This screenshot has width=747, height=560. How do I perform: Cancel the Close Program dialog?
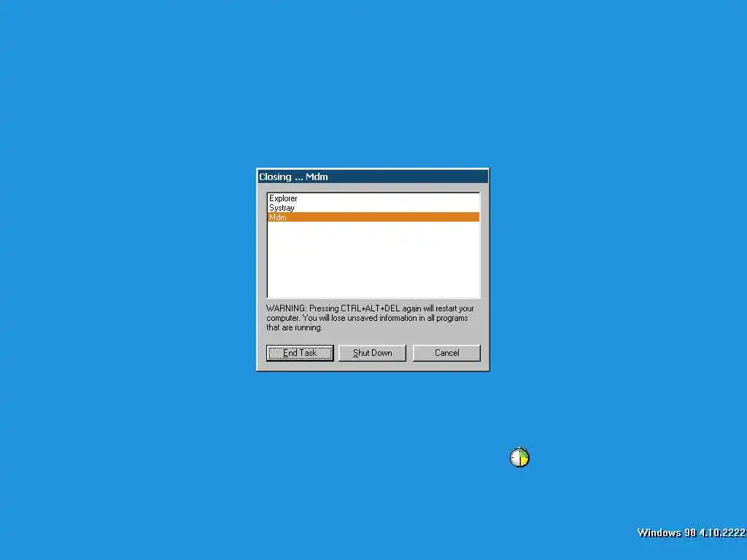pyautogui.click(x=446, y=353)
